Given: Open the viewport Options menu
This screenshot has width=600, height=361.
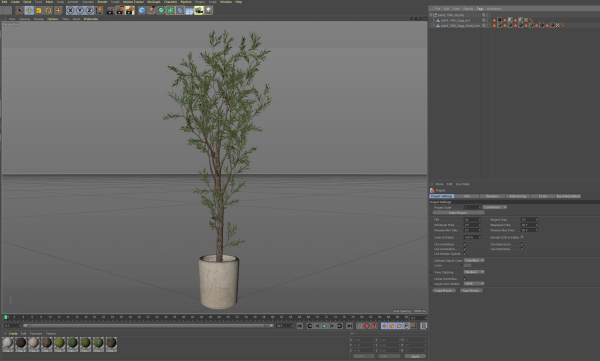Looking at the screenshot, I should click(x=53, y=19).
